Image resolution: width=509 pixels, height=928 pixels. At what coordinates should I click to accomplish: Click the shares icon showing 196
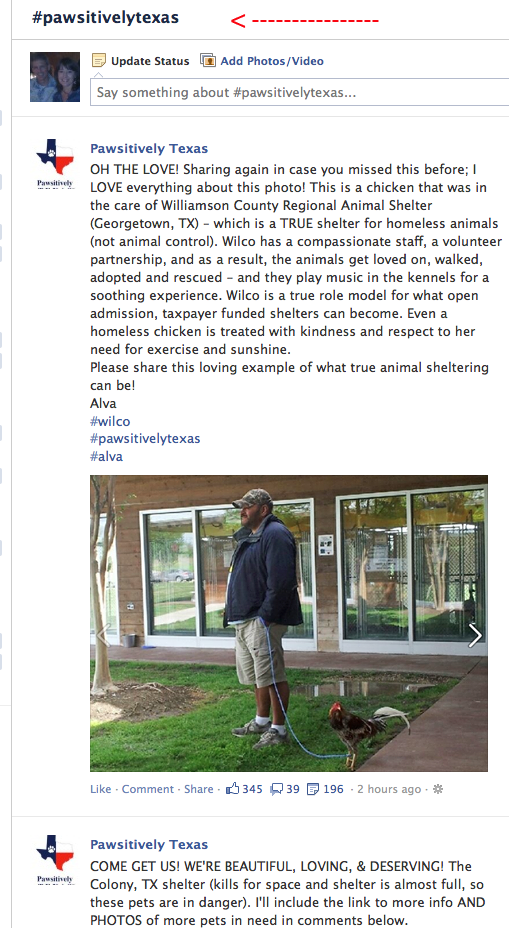(x=313, y=789)
